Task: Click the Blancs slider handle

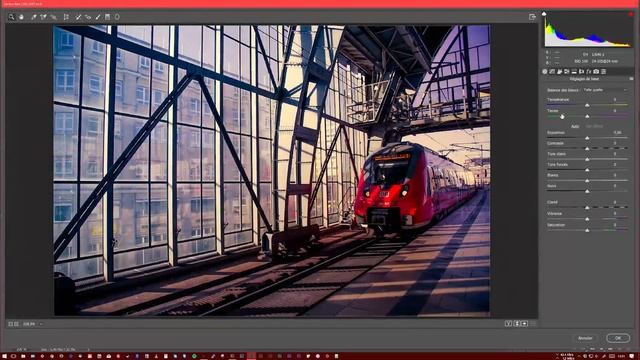Action: (587, 181)
